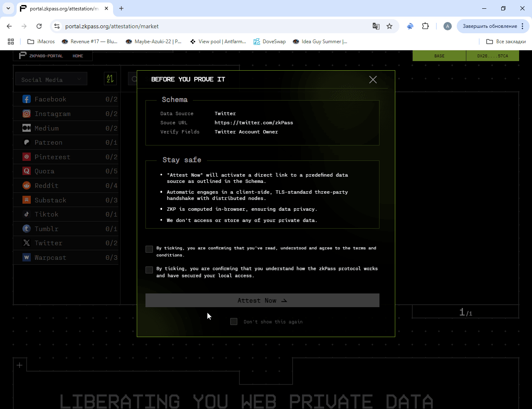
Task: Click the Warpcast icon
Action: (x=27, y=257)
